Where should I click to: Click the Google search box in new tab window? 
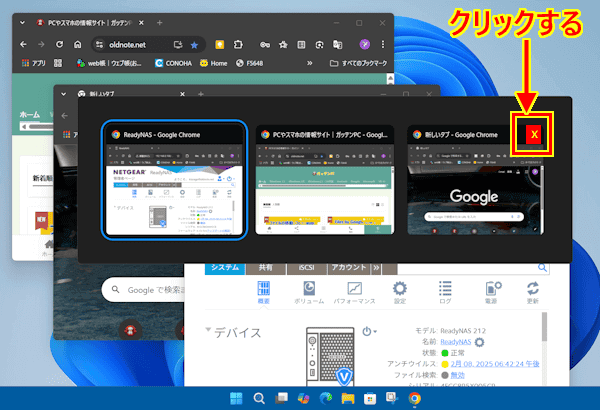(x=143, y=290)
